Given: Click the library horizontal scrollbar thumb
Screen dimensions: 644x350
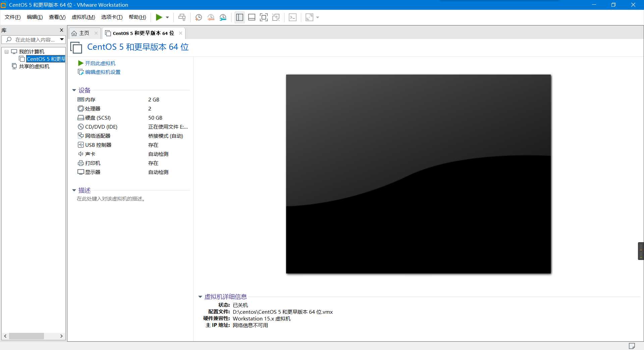Looking at the screenshot, I should [26, 336].
